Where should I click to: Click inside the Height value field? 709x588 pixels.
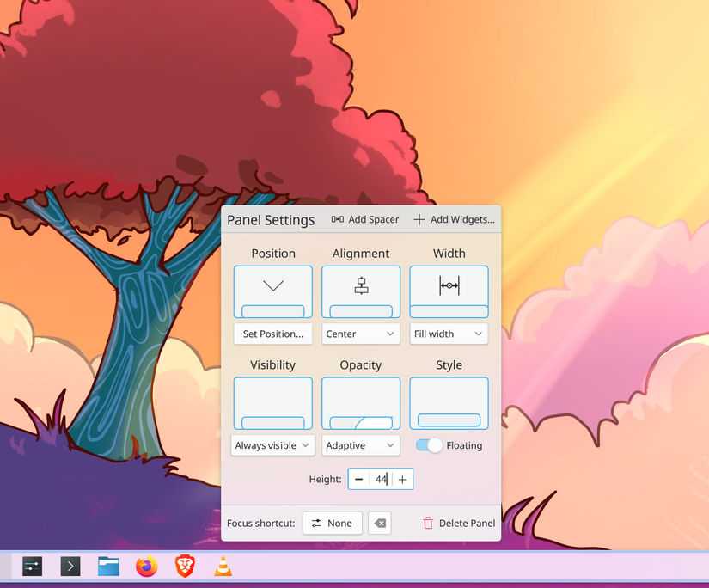(382, 479)
